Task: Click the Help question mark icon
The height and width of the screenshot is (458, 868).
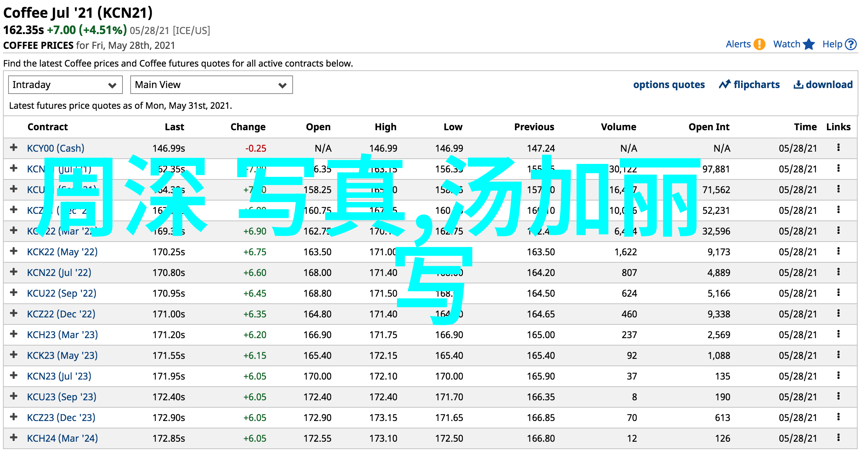Action: pyautogui.click(x=851, y=44)
